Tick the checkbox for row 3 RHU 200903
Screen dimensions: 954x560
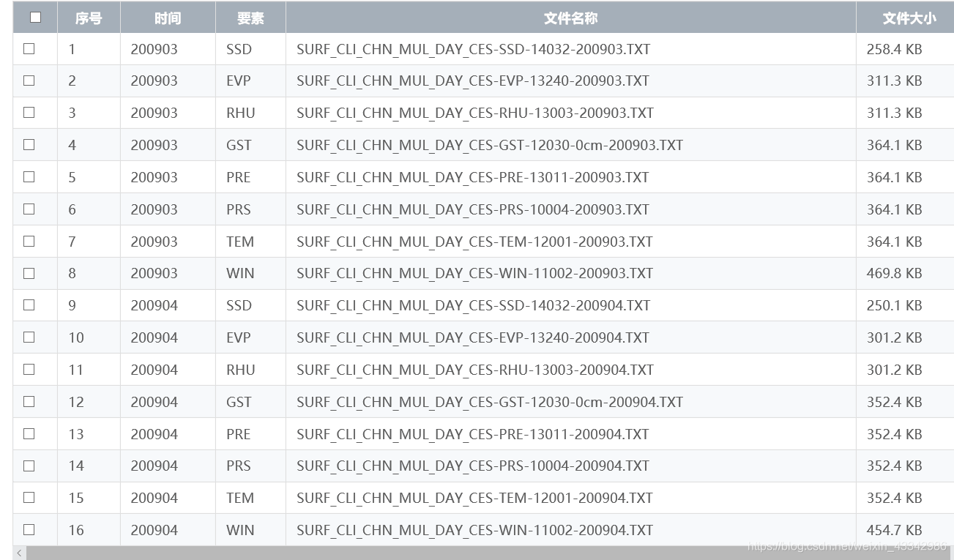pyautogui.click(x=29, y=113)
